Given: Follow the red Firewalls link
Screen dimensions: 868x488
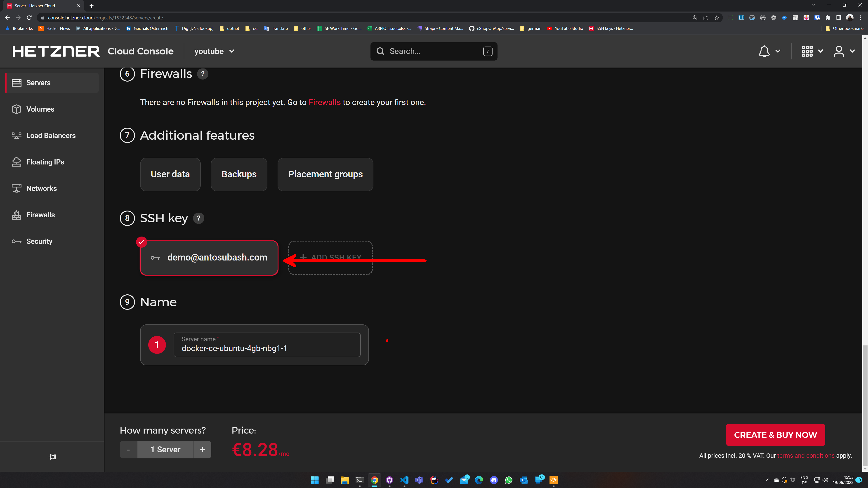Looking at the screenshot, I should click(x=325, y=102).
